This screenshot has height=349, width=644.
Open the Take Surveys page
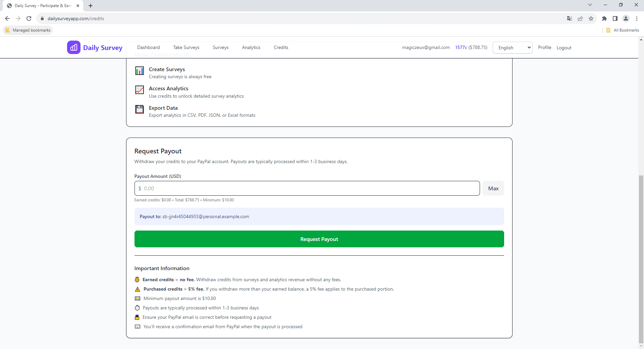click(x=186, y=47)
